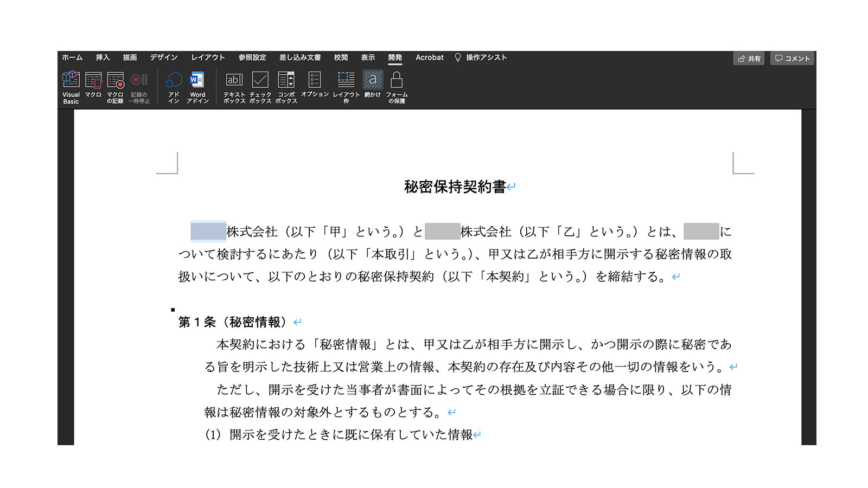The width and height of the screenshot is (868, 488).
Task: Select the 開発 tab
Action: [395, 57]
